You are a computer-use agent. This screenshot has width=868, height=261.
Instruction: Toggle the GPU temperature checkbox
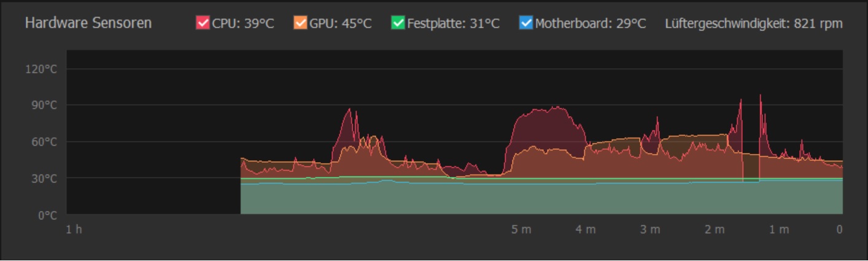[x=300, y=24]
